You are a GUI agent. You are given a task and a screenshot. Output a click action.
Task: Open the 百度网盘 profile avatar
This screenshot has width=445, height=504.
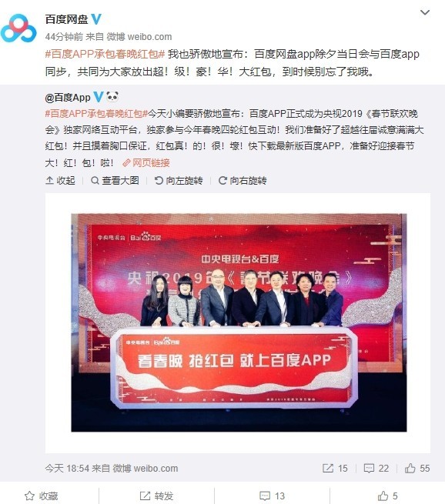pos(18,28)
